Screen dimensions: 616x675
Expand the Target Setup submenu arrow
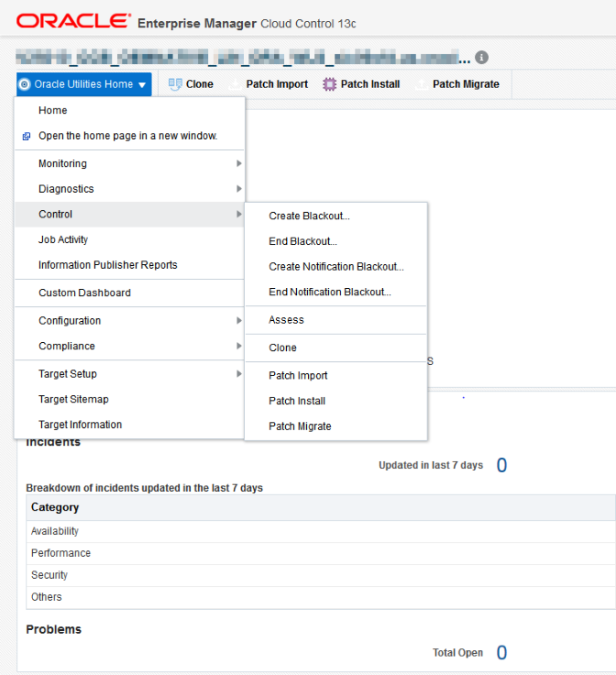tap(238, 374)
